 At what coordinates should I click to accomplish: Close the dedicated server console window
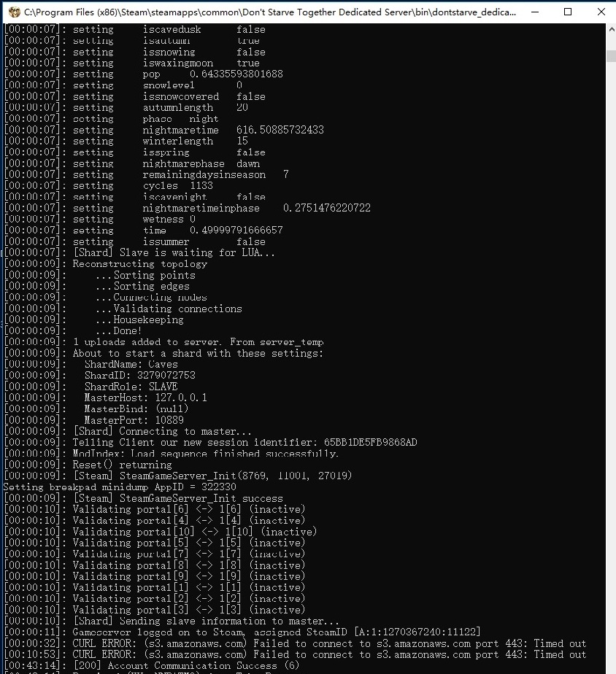tap(599, 12)
